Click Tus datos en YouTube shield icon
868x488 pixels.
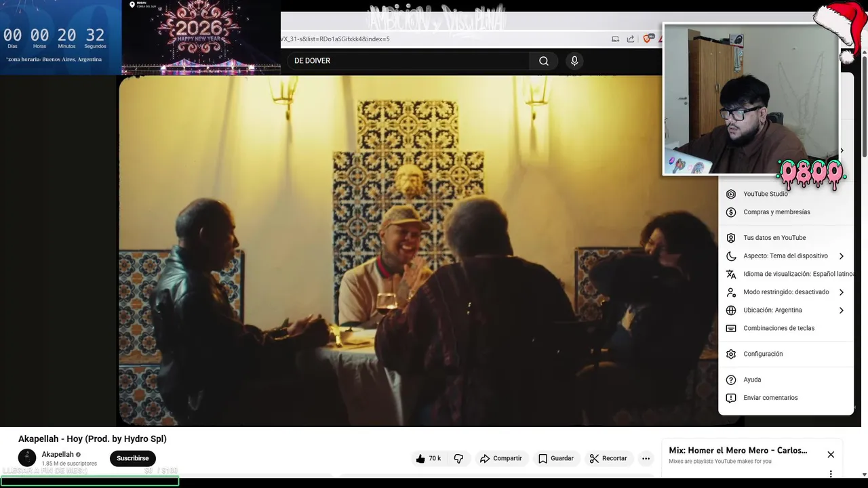click(x=731, y=238)
